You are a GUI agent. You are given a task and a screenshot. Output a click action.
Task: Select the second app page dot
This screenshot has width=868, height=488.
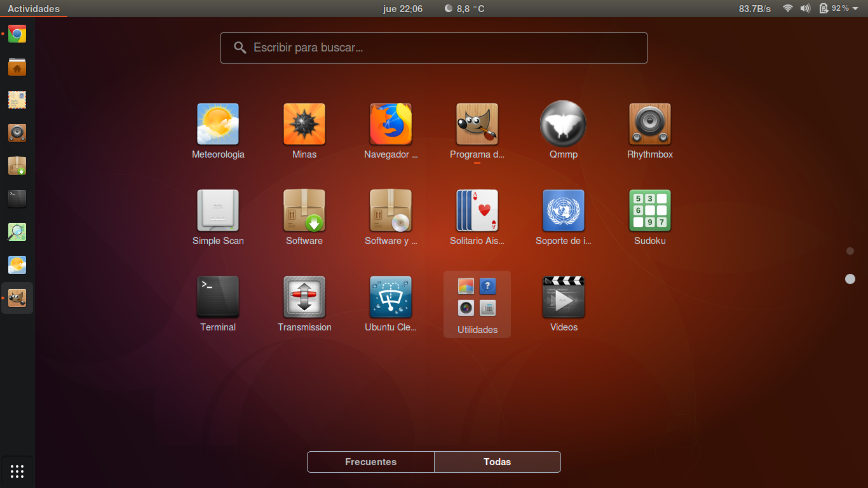[x=850, y=279]
